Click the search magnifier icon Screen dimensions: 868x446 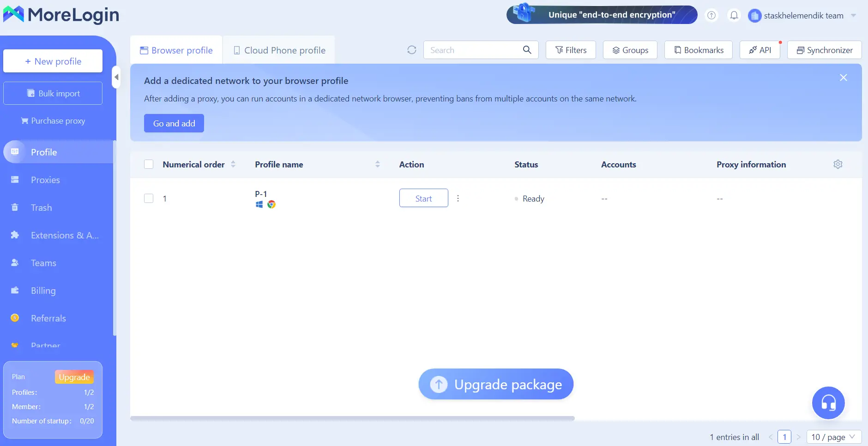(527, 50)
